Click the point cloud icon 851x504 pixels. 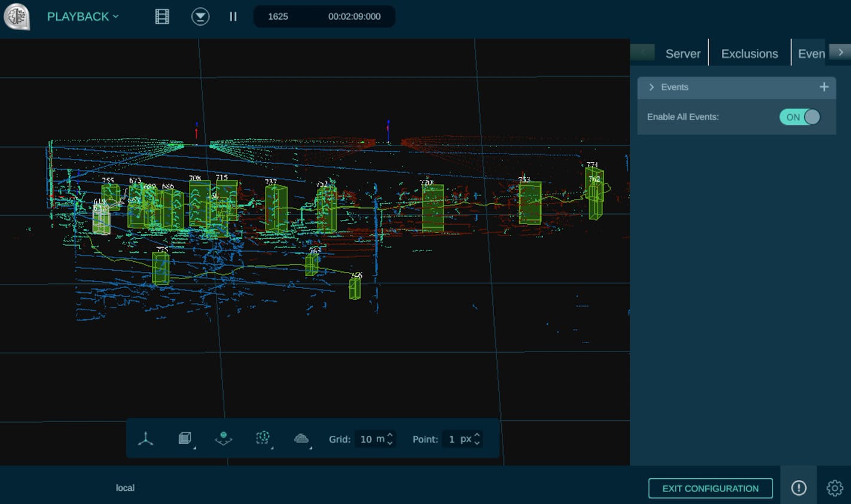[x=301, y=439]
